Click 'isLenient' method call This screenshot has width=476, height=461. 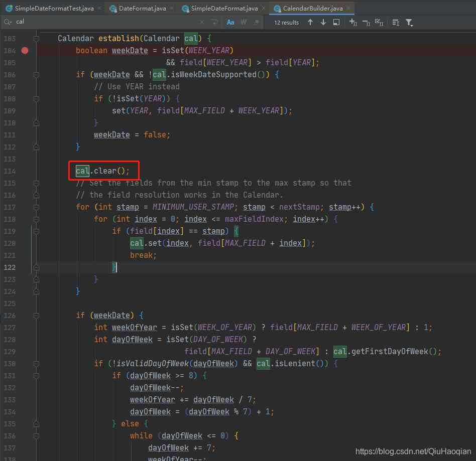tap(295, 364)
